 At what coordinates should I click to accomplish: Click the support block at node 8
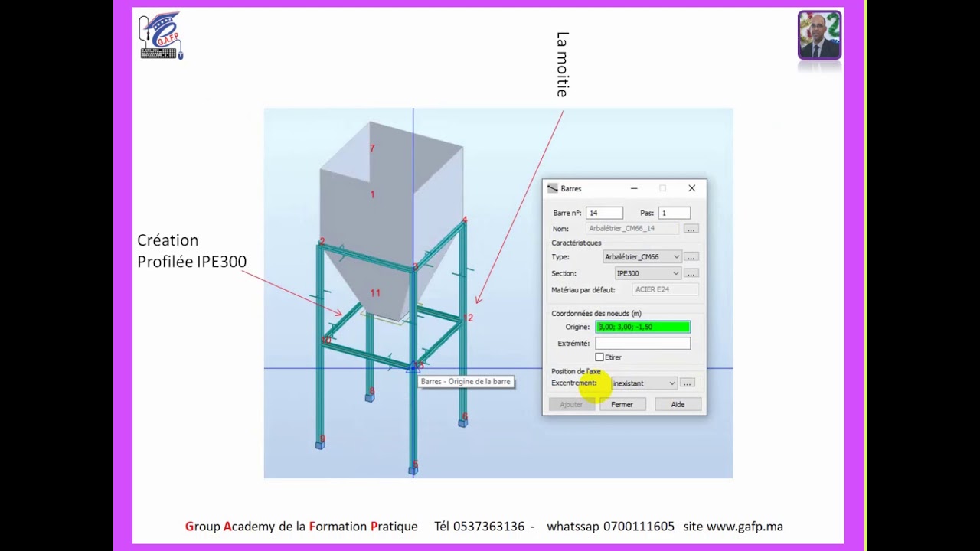click(369, 398)
